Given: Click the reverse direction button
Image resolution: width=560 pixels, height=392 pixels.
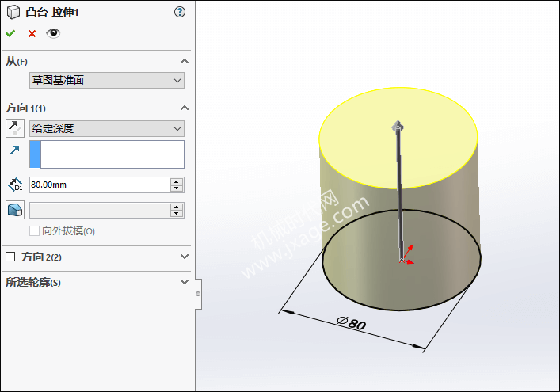Looking at the screenshot, I should pos(15,128).
